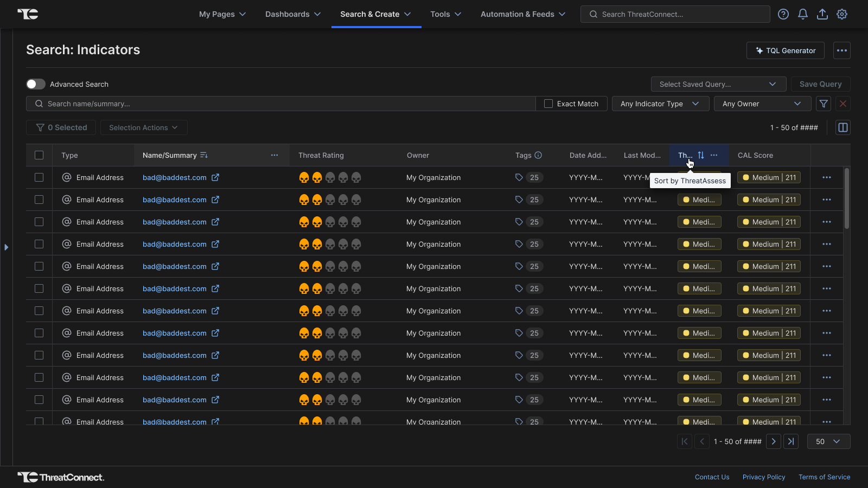Click the Search name/summary input field

pos(282,104)
